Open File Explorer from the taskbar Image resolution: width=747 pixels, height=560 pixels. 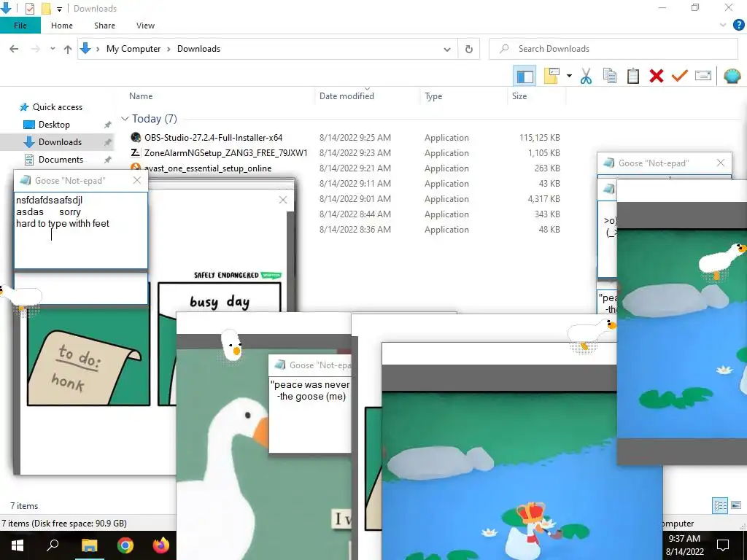pyautogui.click(x=88, y=545)
